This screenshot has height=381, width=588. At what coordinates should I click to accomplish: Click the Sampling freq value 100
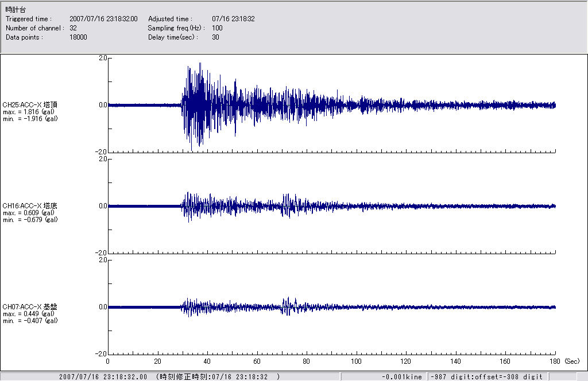pyautogui.click(x=217, y=28)
